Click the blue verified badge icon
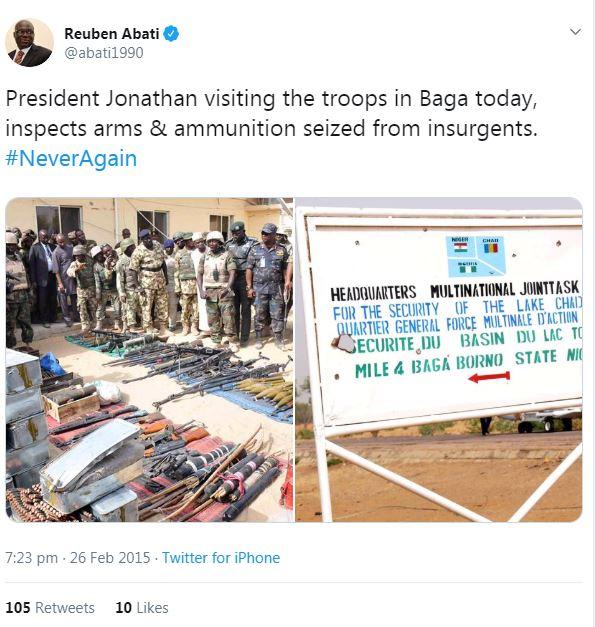Viewport: 595px width, 627px height. 171,34
